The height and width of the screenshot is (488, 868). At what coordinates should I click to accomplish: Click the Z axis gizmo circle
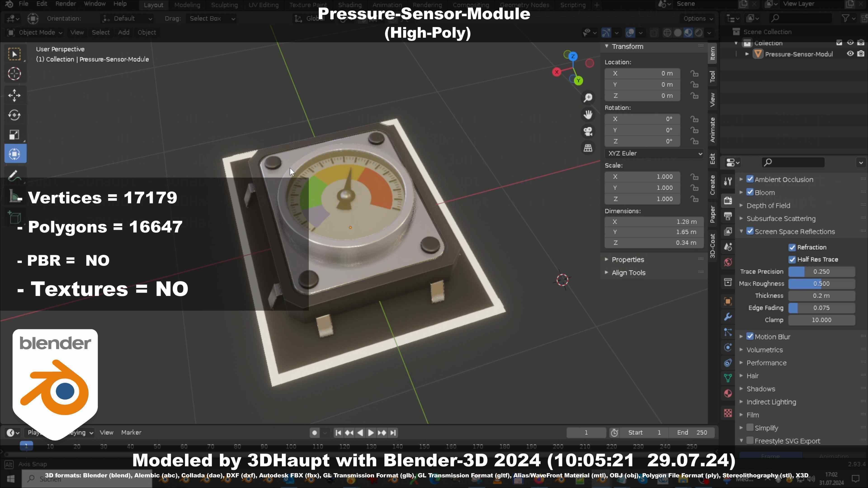(573, 56)
